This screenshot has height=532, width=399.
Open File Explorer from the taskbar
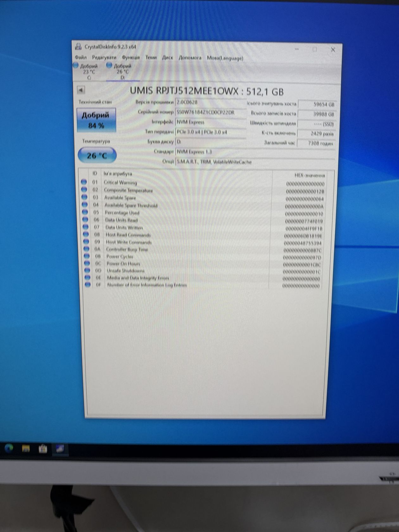[26, 448]
